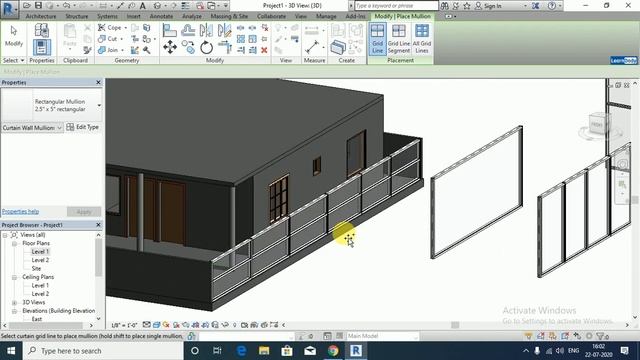
Task: Click the Filter icon in status bar
Action: click(601, 336)
